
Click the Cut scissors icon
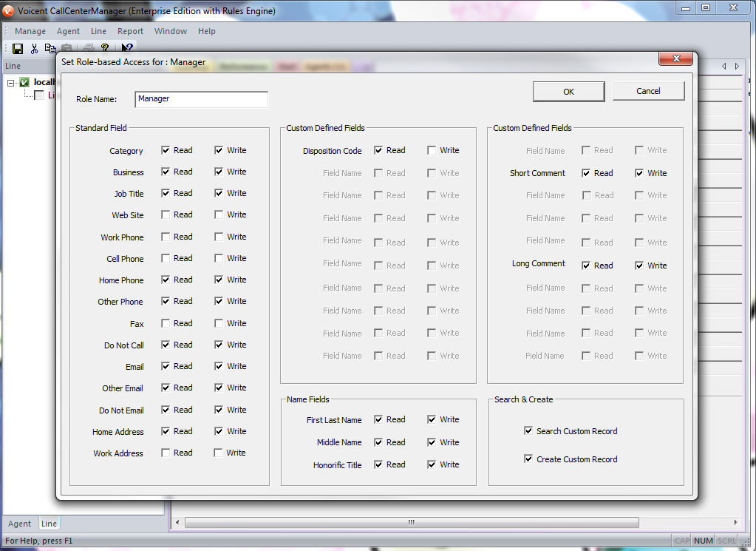pos(34,49)
